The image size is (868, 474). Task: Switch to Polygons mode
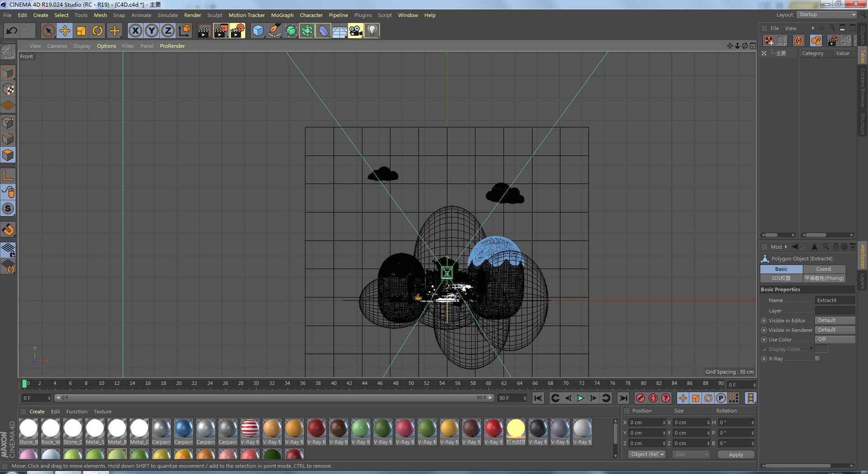[8, 155]
